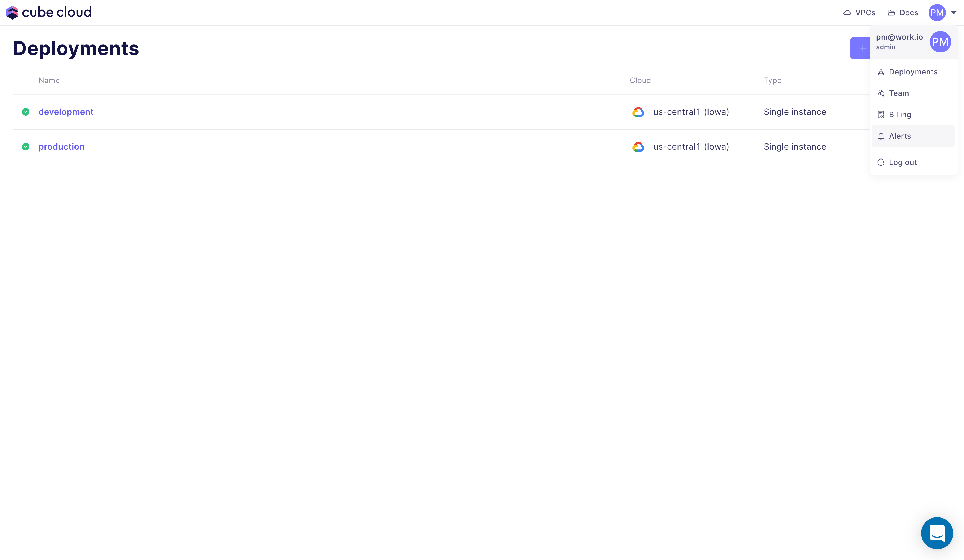The height and width of the screenshot is (560, 964).
Task: Collapse the user menu dropdown arrow
Action: click(x=954, y=13)
